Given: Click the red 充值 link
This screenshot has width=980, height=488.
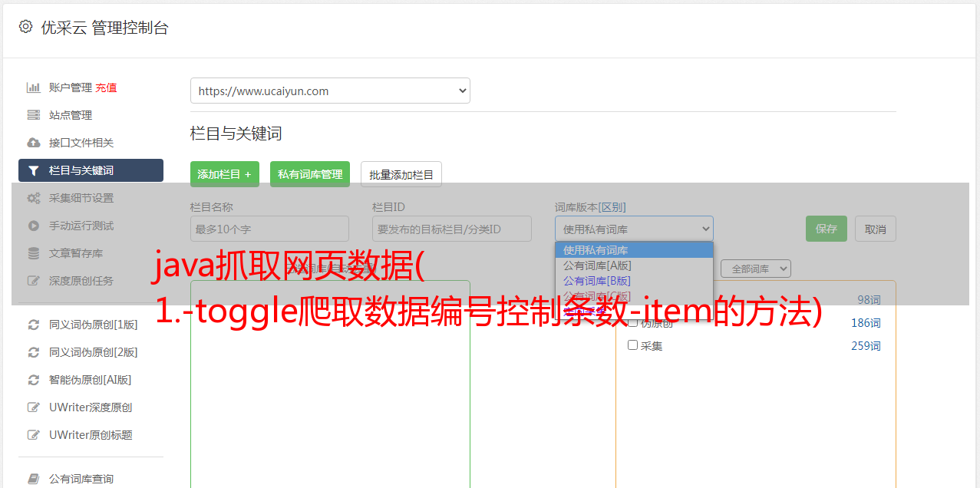Looking at the screenshot, I should (x=106, y=87).
